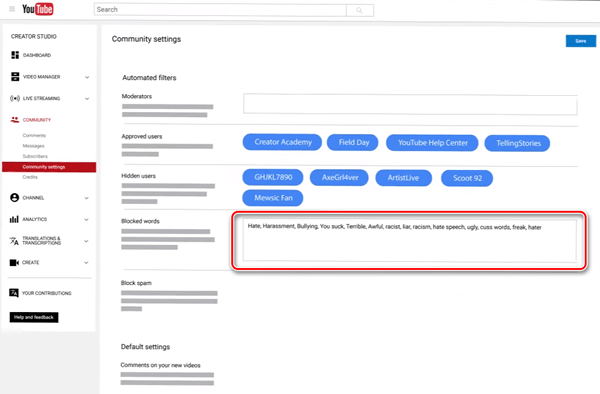The width and height of the screenshot is (600, 394).
Task: Open the Analytics menu label
Action: pyautogui.click(x=34, y=219)
